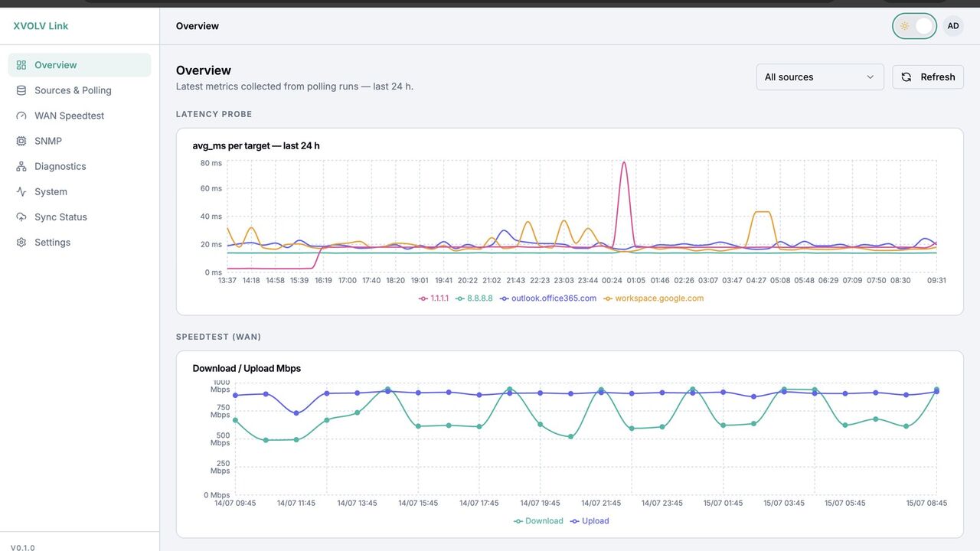Click the Sync Status cloud icon
Image resolution: width=980 pixels, height=551 pixels.
pyautogui.click(x=21, y=217)
